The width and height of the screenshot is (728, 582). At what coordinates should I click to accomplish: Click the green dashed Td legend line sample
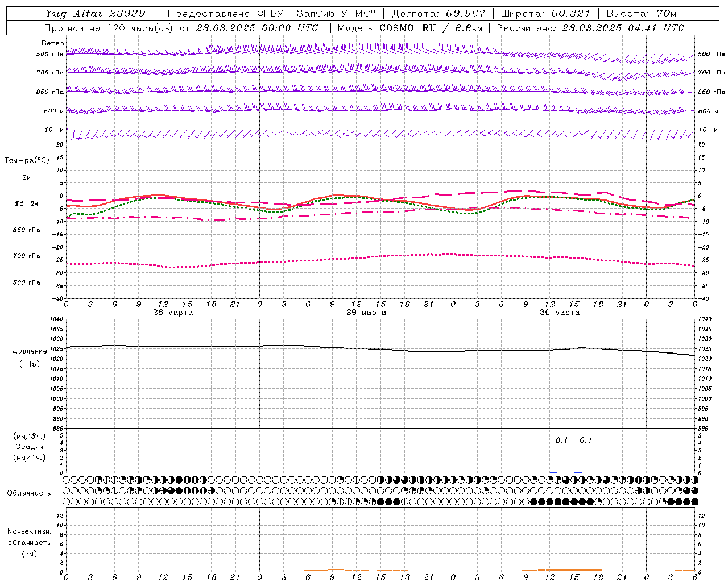coord(25,210)
